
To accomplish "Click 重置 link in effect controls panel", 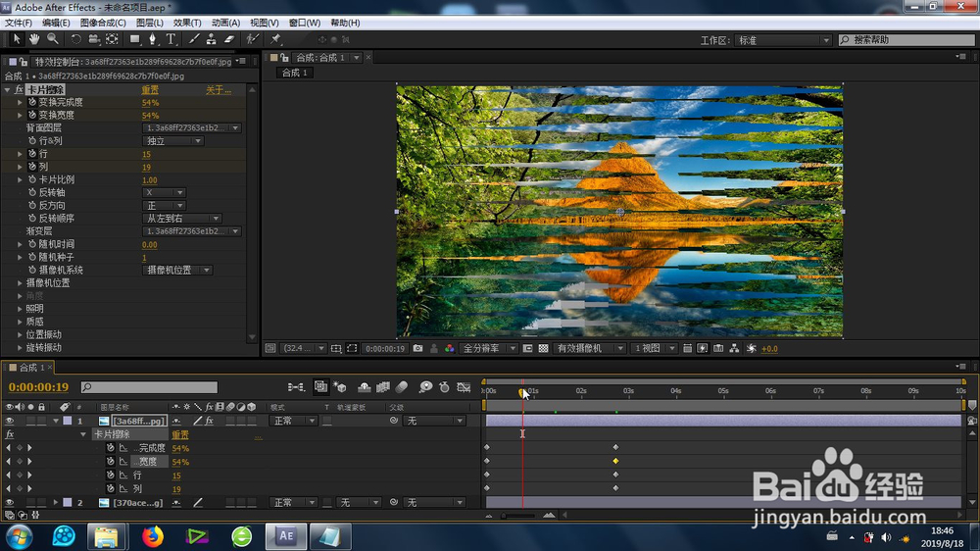I will pyautogui.click(x=150, y=90).
